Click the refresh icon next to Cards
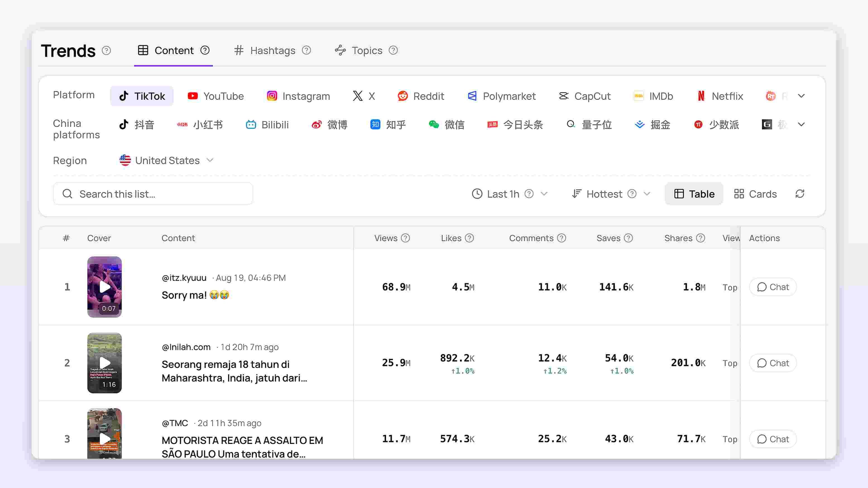Viewport: 868px width, 488px height. pyautogui.click(x=800, y=194)
